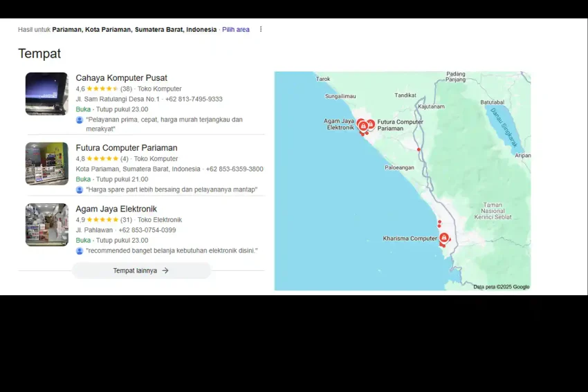Click the Kharisma Computer map label
Viewport: 588px width, 392px height.
pyautogui.click(x=410, y=239)
